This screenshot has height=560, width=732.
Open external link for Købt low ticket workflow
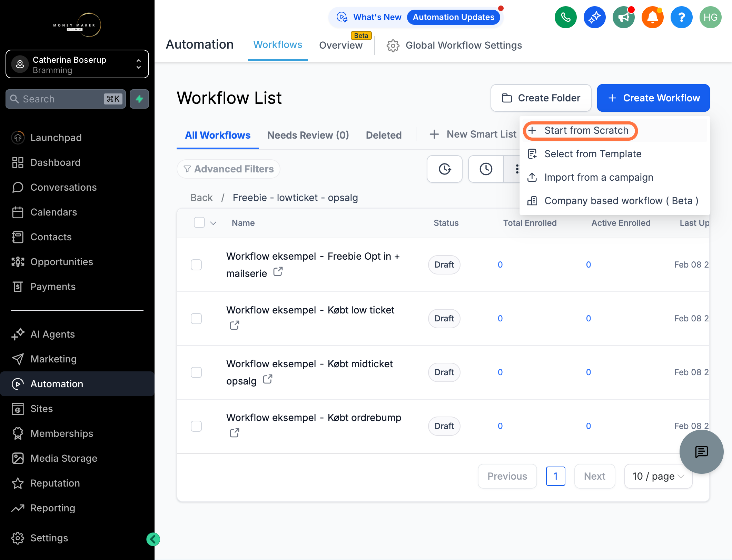[x=235, y=325]
